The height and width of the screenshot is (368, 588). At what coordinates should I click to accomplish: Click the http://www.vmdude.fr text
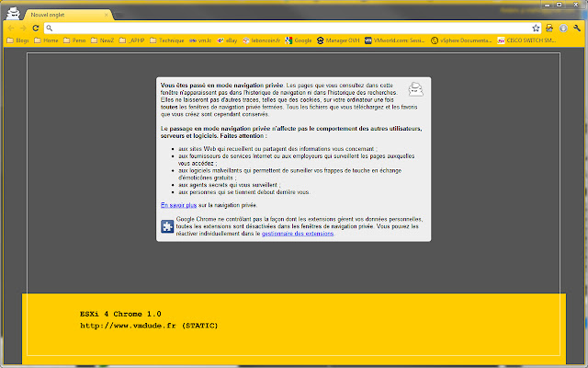click(128, 326)
